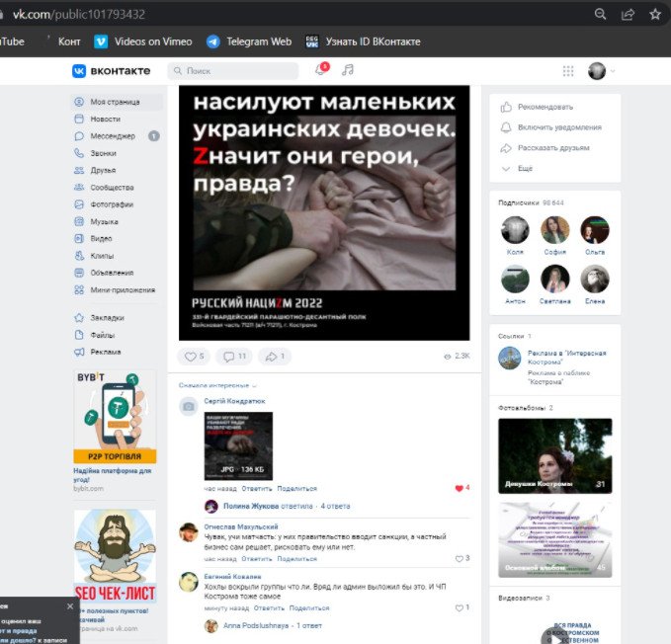
Task: Open profile avatar account dropdown
Action: [601, 71]
